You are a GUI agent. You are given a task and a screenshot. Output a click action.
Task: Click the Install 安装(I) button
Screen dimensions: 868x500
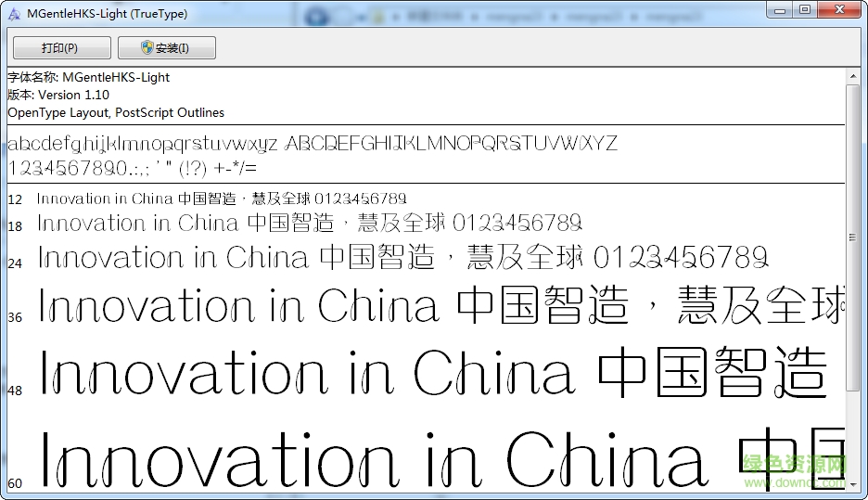point(167,47)
